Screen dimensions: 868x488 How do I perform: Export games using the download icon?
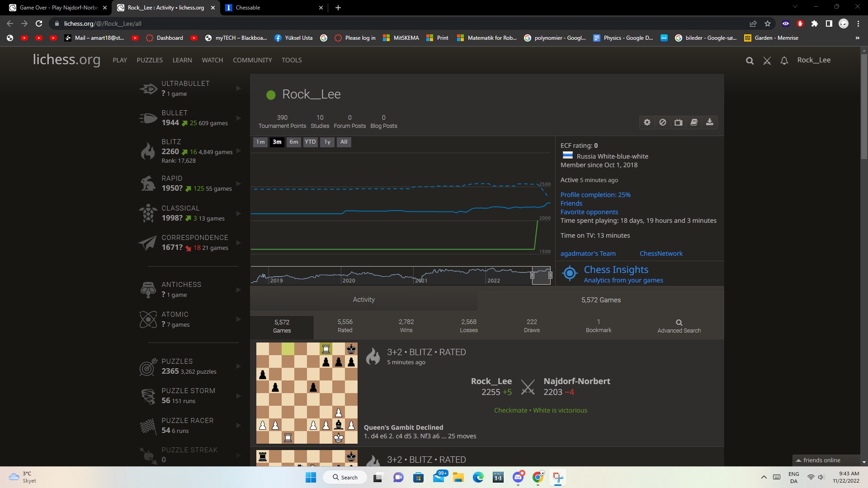click(x=710, y=122)
